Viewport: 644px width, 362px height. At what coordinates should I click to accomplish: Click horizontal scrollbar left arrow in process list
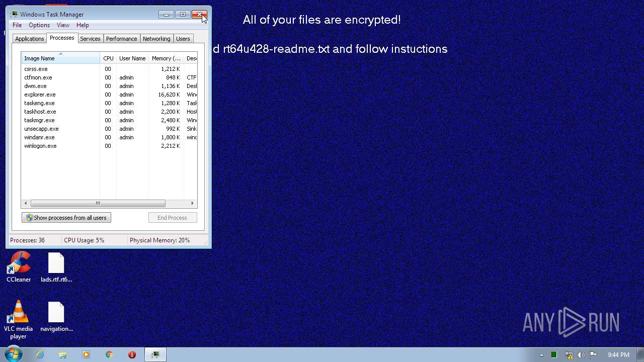26,203
